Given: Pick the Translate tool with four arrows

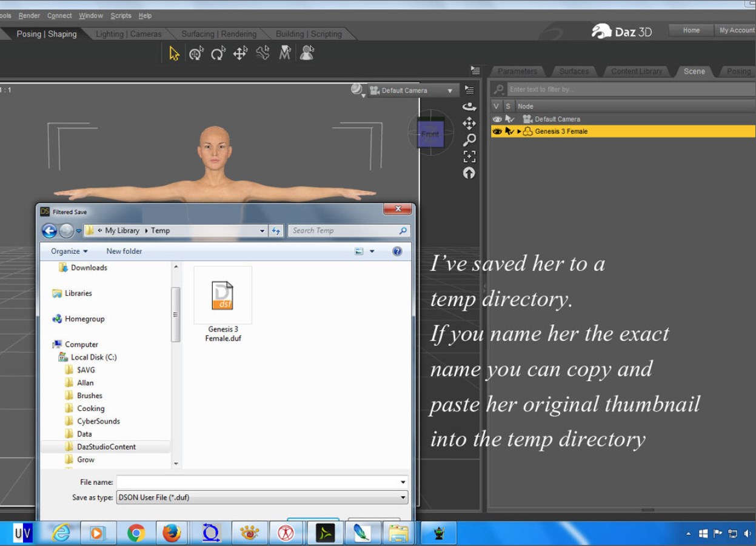Looking at the screenshot, I should click(x=240, y=54).
